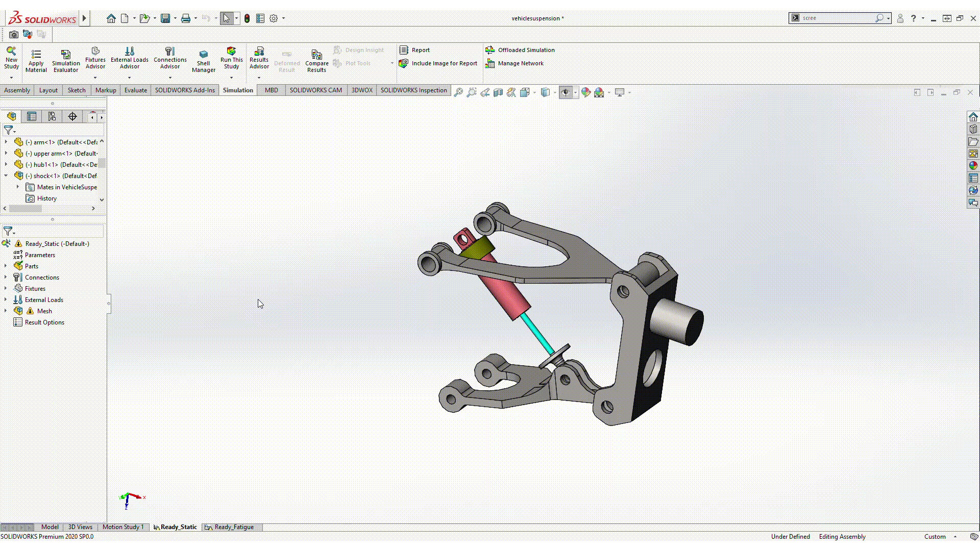This screenshot has width=980, height=551.
Task: Expand the Fixtures tree item
Action: click(x=6, y=288)
